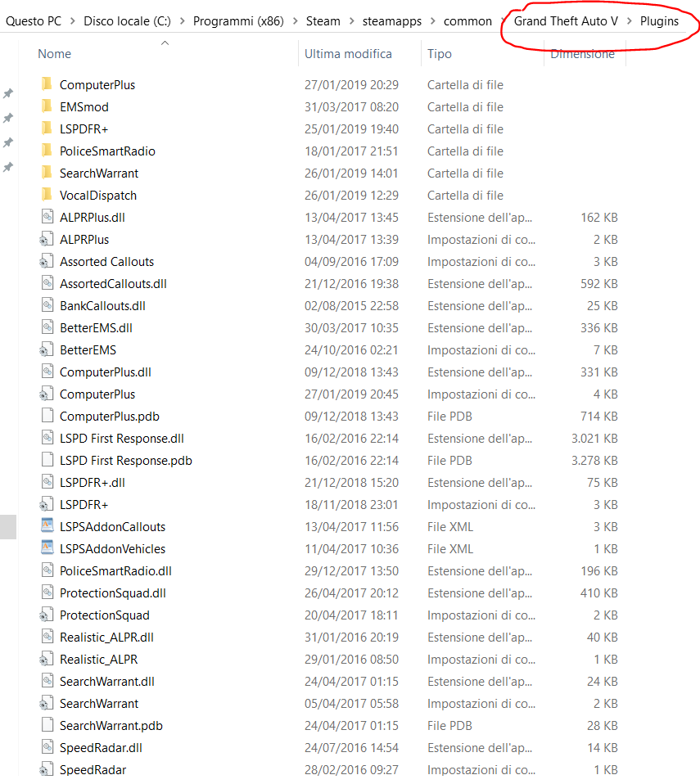Expand the chevron after Steam in path
The height and width of the screenshot is (784, 700).
pyautogui.click(x=352, y=21)
